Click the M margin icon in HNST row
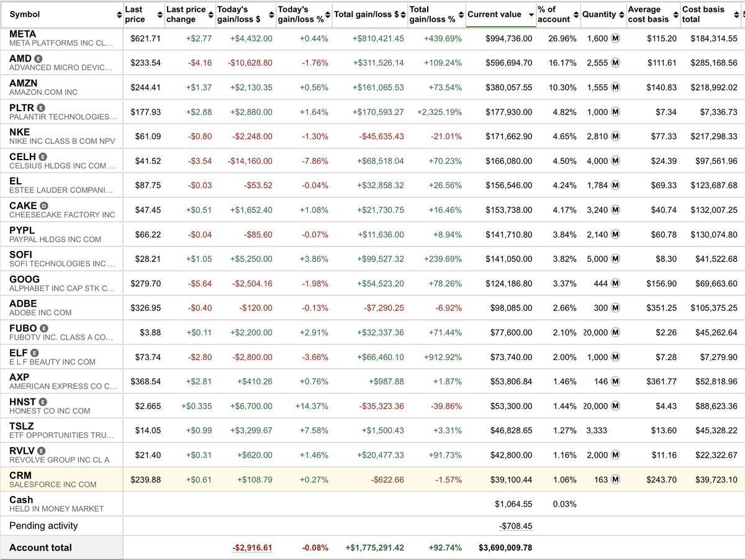 [x=616, y=406]
